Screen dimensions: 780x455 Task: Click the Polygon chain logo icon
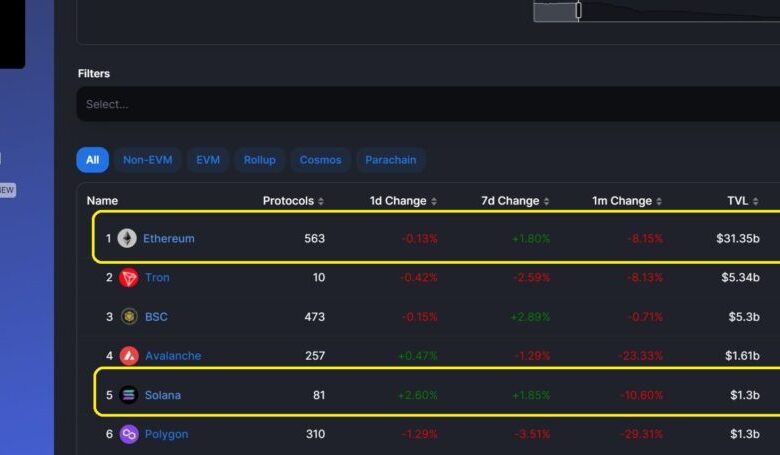click(x=128, y=434)
